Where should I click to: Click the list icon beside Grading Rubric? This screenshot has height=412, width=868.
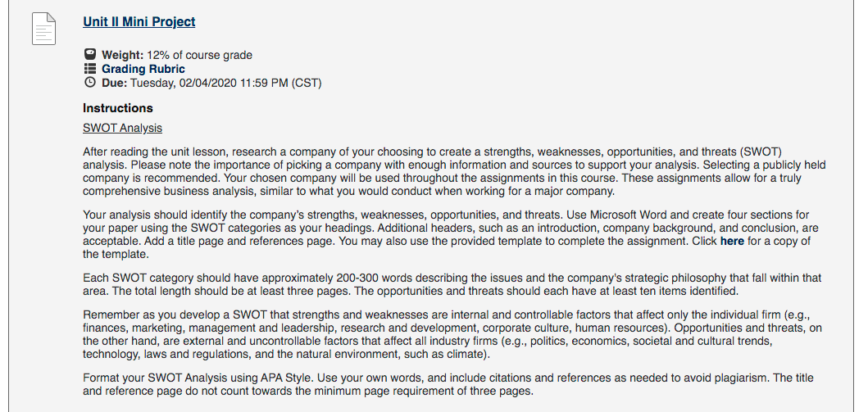coord(89,69)
